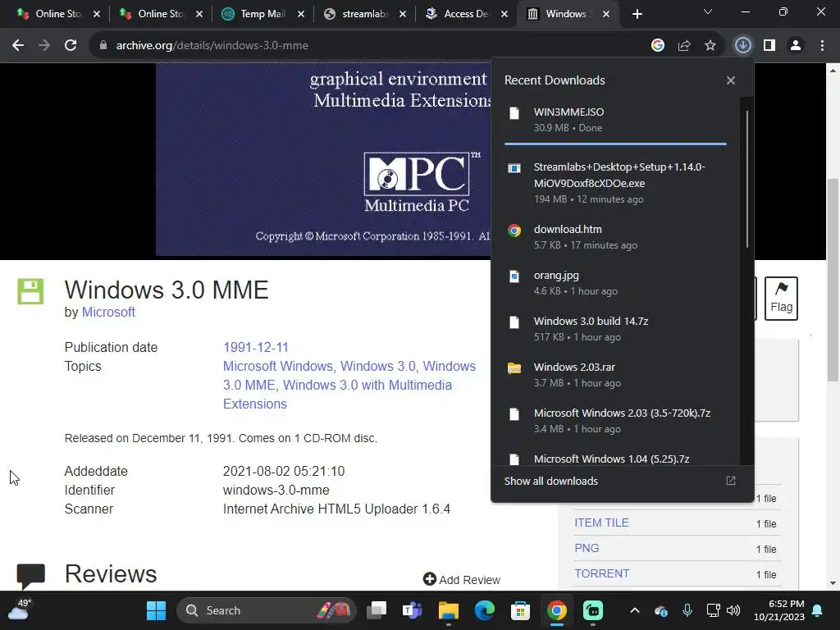Close the streamlabs tab
The width and height of the screenshot is (840, 630).
click(403, 14)
